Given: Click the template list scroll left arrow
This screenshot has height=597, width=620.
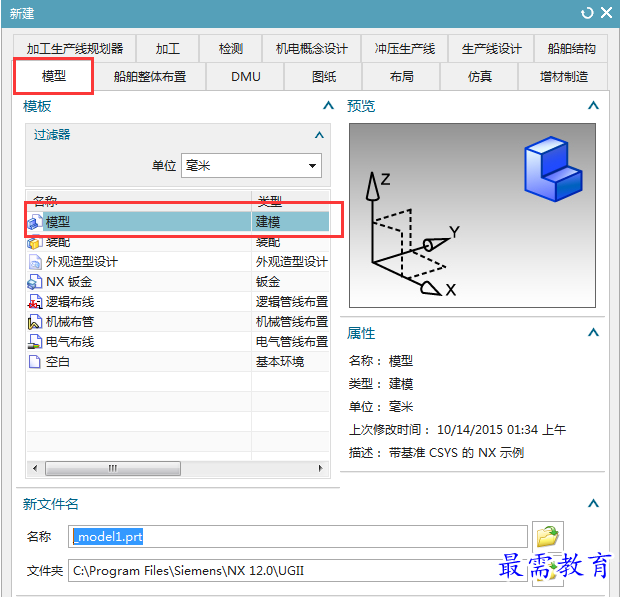Looking at the screenshot, I should tap(36, 469).
